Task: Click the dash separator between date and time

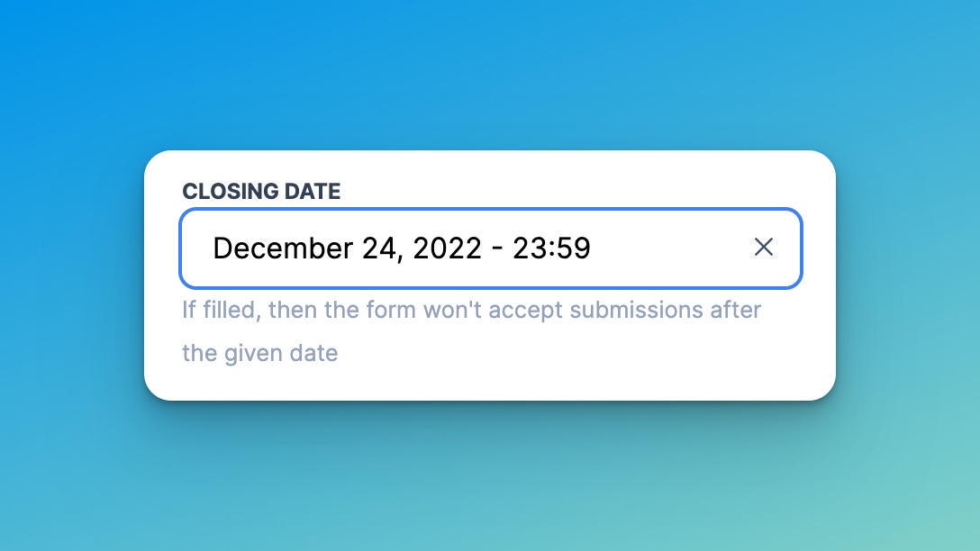Action: click(x=497, y=249)
